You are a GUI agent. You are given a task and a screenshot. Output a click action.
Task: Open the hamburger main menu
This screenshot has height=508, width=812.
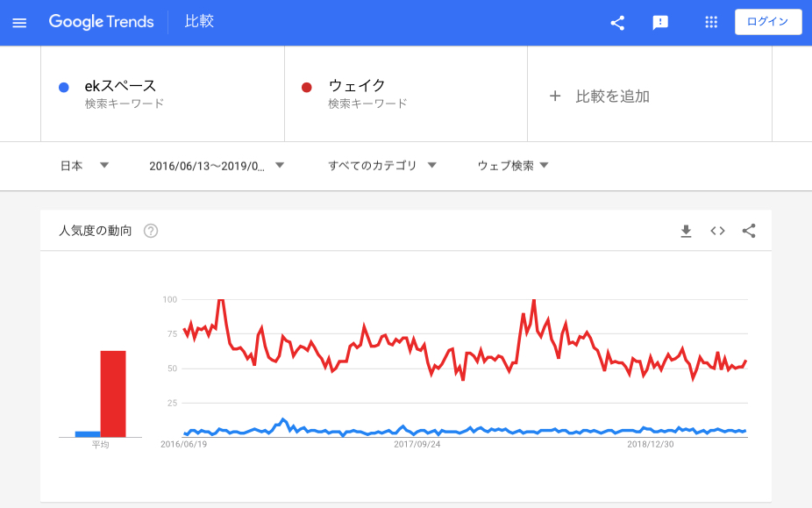coord(19,23)
